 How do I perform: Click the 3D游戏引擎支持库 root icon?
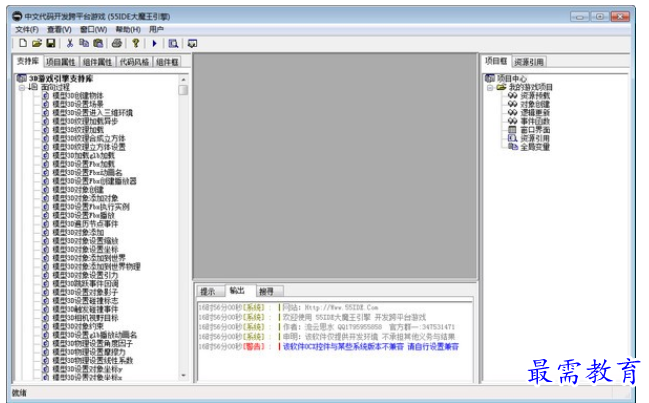(x=22, y=78)
